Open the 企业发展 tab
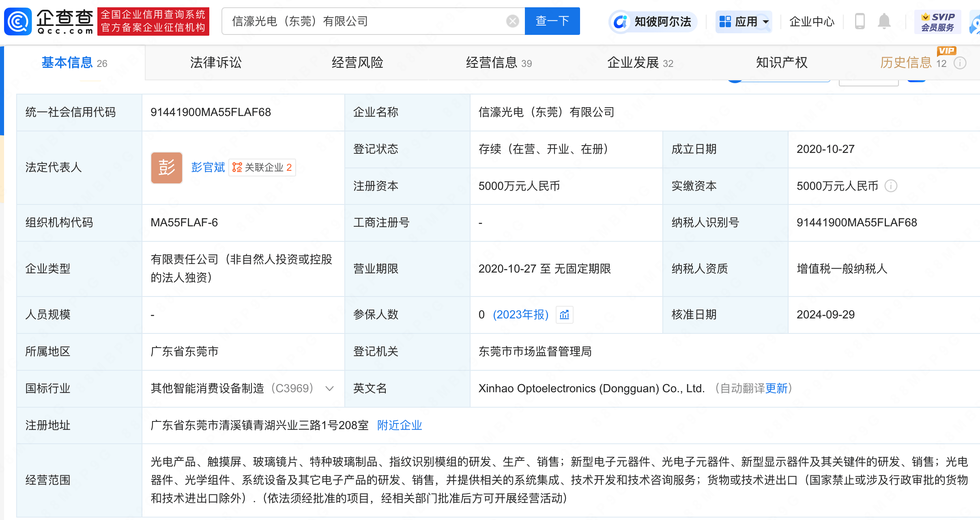 coord(640,63)
